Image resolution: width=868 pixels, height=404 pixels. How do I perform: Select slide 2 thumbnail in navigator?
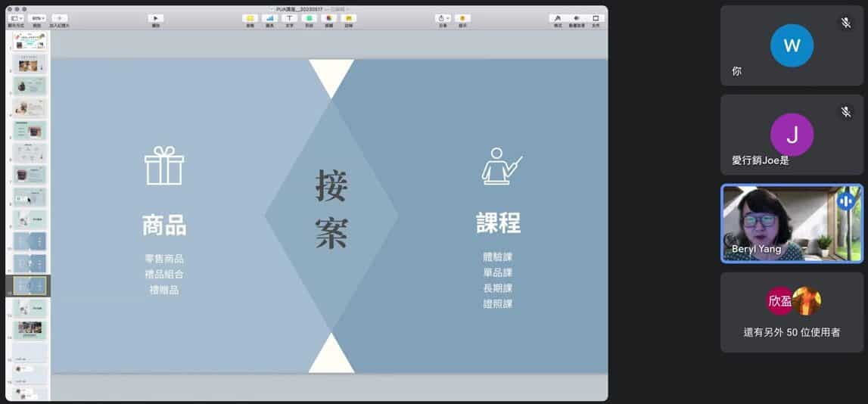[30, 64]
